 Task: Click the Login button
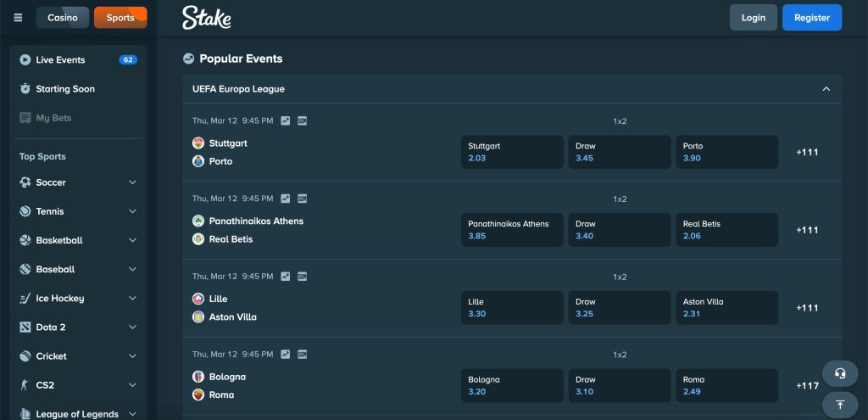tap(753, 18)
